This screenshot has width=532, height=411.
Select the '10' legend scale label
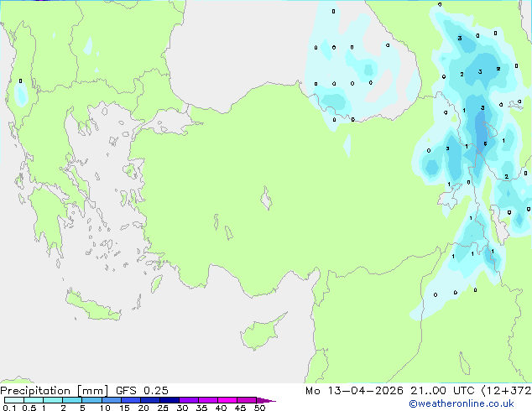(105, 408)
